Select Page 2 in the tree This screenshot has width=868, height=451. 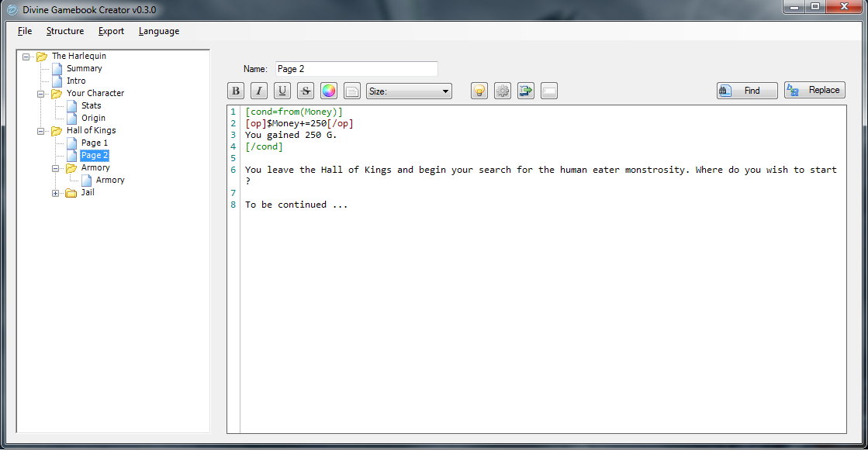pos(94,155)
